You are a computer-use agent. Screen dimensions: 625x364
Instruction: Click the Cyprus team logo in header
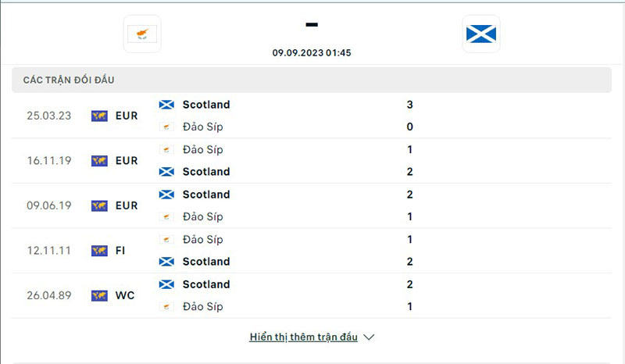[142, 34]
